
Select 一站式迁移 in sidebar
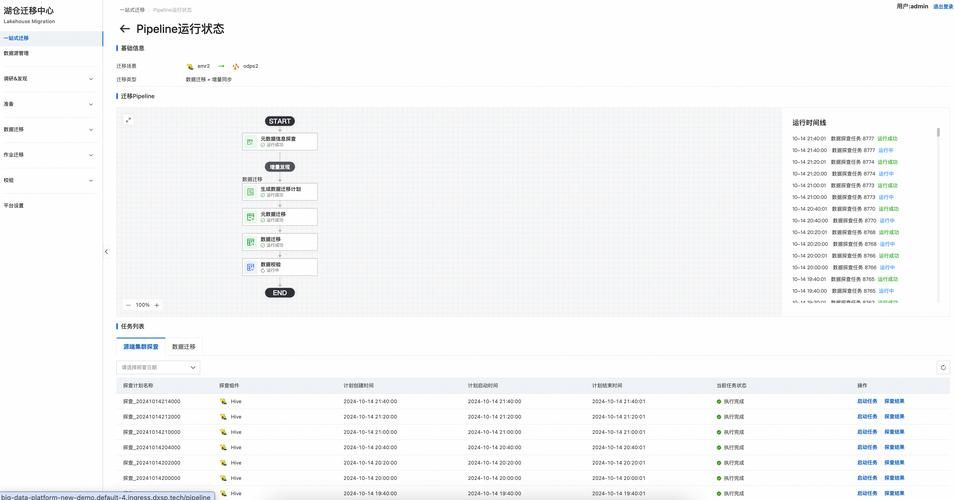51,38
